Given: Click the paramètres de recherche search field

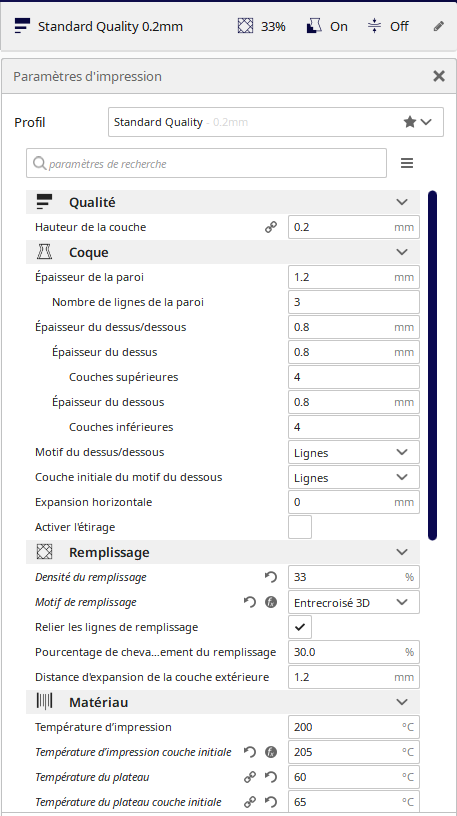Looking at the screenshot, I should pos(207,163).
